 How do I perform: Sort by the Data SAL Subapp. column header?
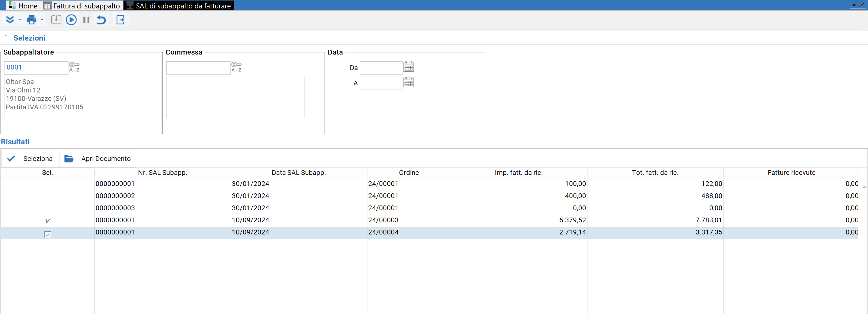298,173
